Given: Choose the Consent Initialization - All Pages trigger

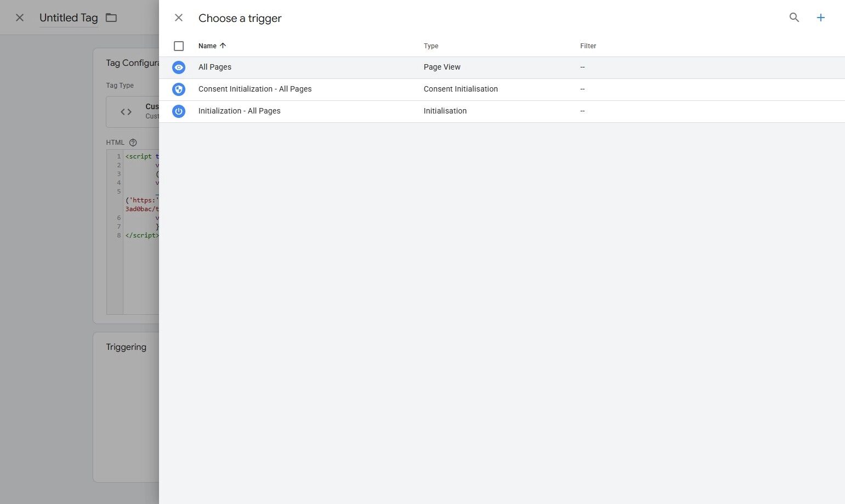Looking at the screenshot, I should tap(255, 89).
